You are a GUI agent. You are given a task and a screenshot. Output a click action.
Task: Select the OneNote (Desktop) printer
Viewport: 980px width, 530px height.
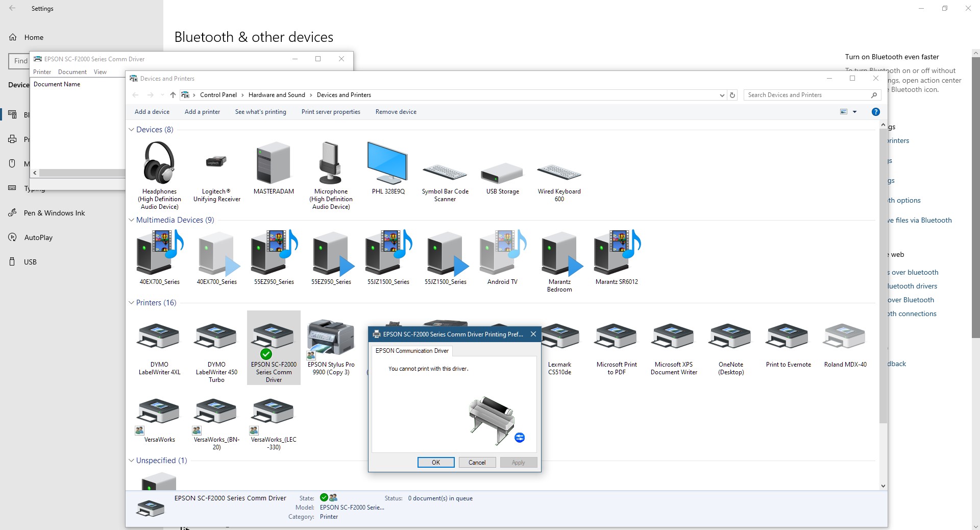point(731,350)
